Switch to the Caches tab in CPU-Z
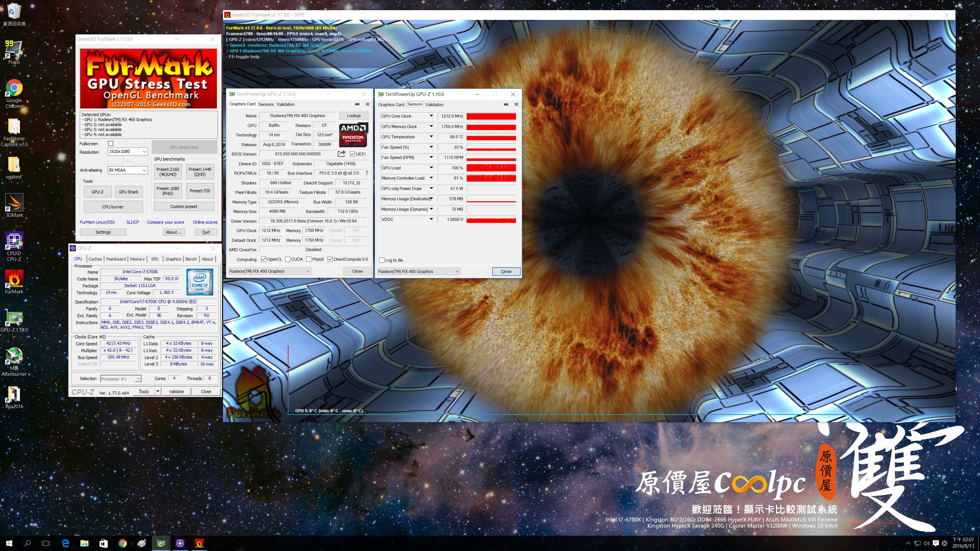 click(95, 259)
